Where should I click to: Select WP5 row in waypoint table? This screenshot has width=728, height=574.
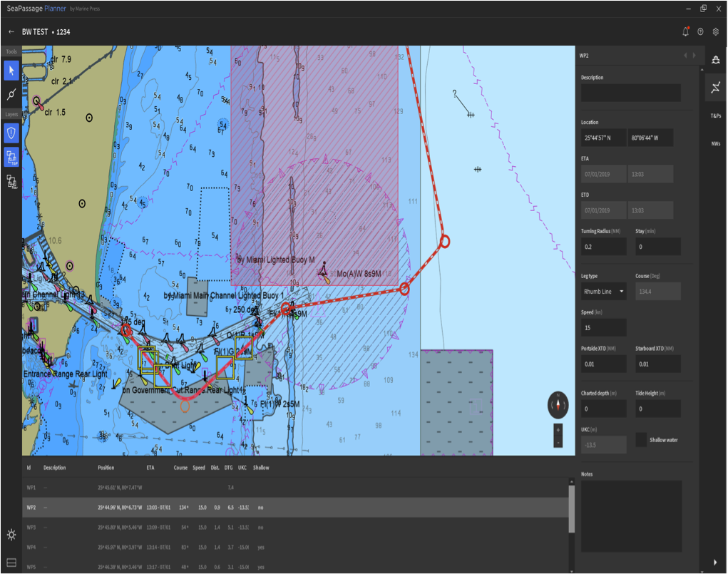point(295,567)
